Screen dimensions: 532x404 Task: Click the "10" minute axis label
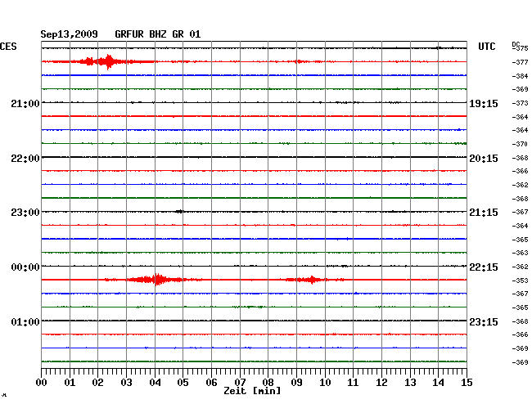[325, 383]
